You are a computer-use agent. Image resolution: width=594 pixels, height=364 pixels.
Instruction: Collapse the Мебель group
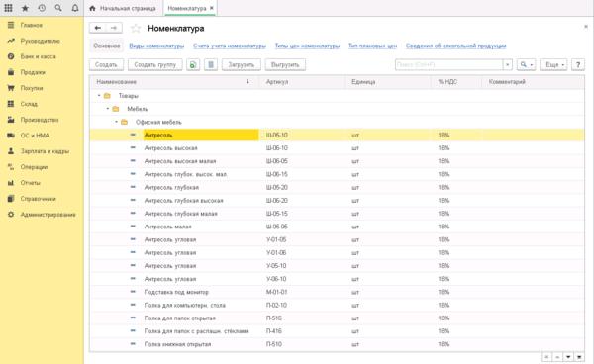pyautogui.click(x=108, y=109)
